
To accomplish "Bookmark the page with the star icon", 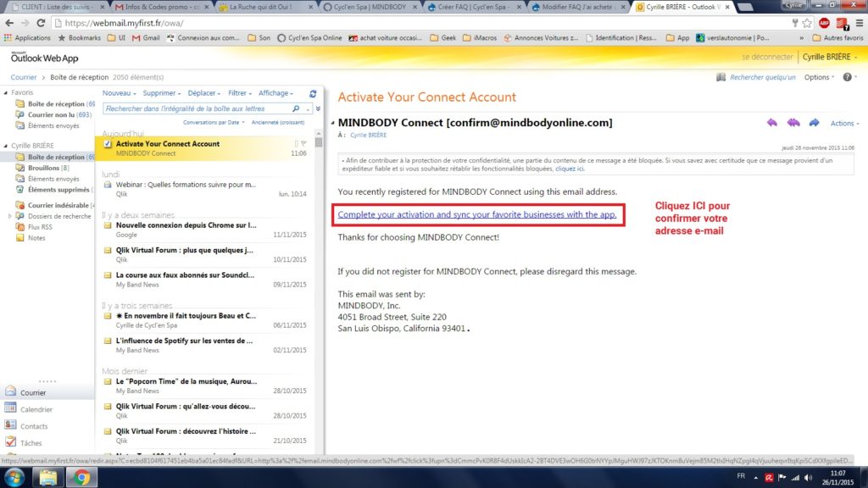I will [807, 23].
